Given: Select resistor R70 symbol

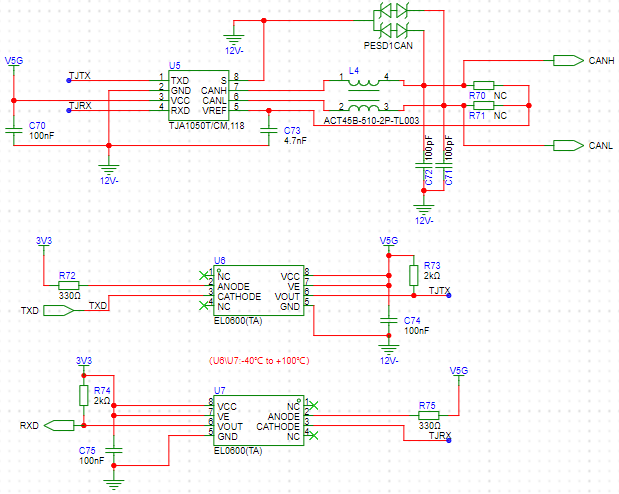Looking at the screenshot, I should 484,85.
